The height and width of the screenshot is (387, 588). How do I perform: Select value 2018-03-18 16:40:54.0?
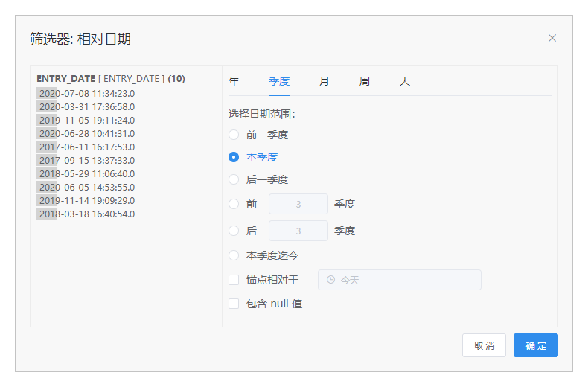pos(87,214)
